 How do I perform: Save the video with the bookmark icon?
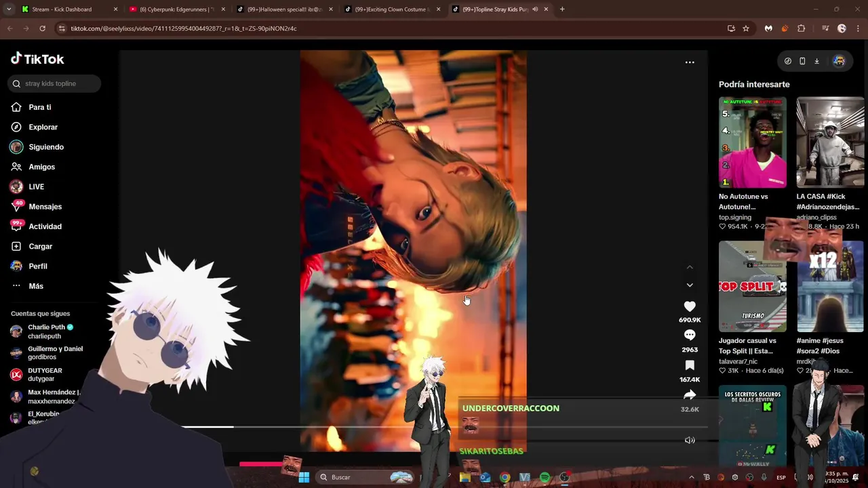pos(690,365)
